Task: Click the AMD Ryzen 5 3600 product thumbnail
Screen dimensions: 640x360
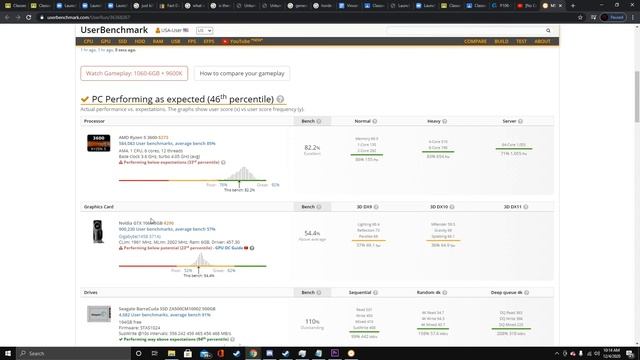Action: pyautogui.click(x=98, y=143)
